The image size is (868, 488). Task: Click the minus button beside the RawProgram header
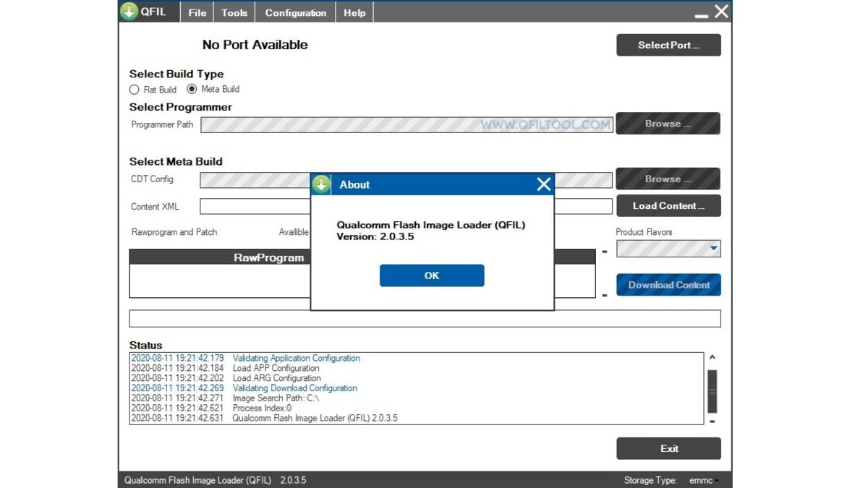click(605, 252)
